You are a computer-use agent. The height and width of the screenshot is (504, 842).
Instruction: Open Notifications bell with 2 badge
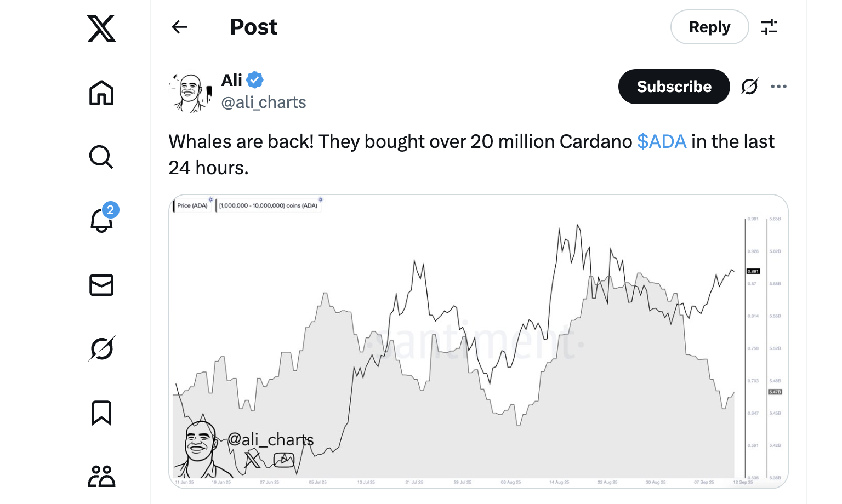pos(103,218)
